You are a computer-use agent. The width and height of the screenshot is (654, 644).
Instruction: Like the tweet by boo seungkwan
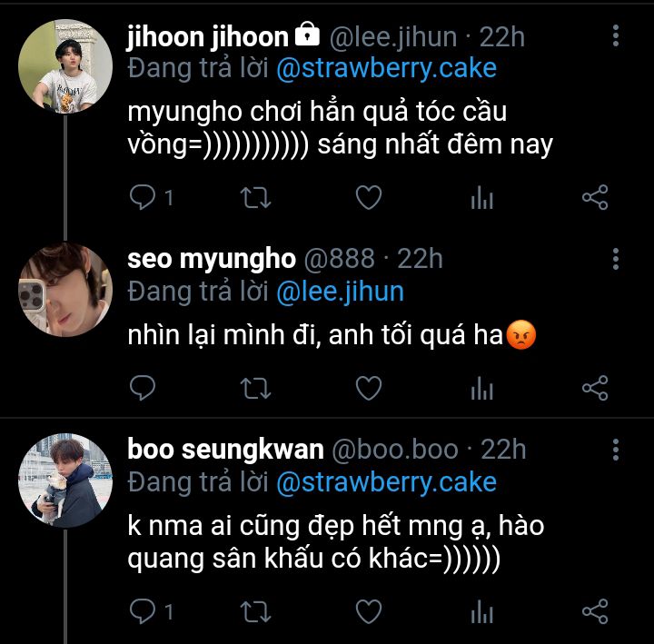coord(368,611)
